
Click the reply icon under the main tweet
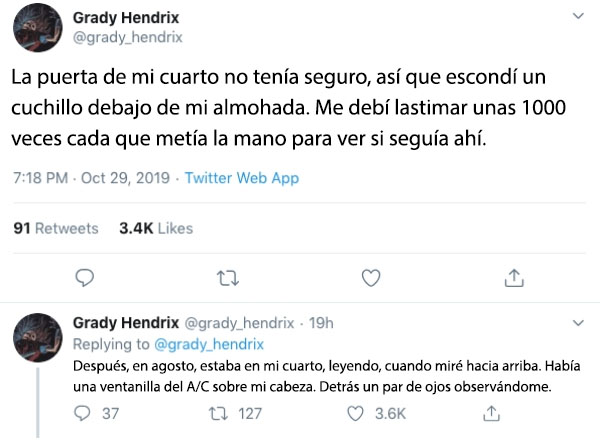click(85, 278)
